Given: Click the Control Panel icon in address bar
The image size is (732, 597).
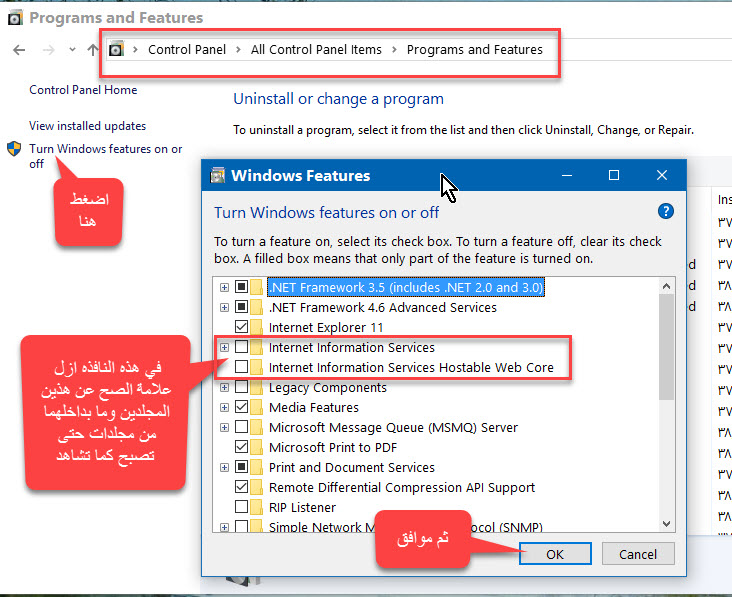Looking at the screenshot, I should click(x=117, y=49).
